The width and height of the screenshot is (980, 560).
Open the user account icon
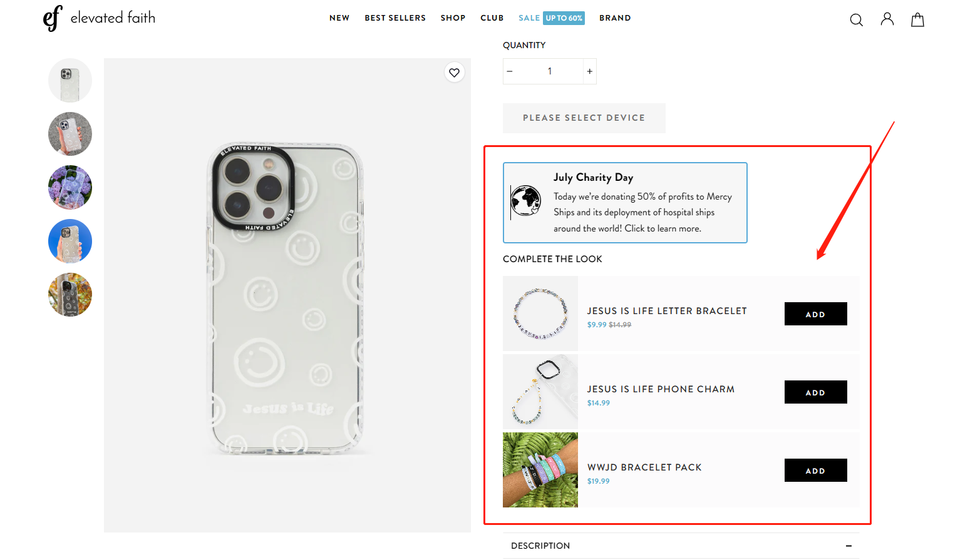click(x=887, y=19)
